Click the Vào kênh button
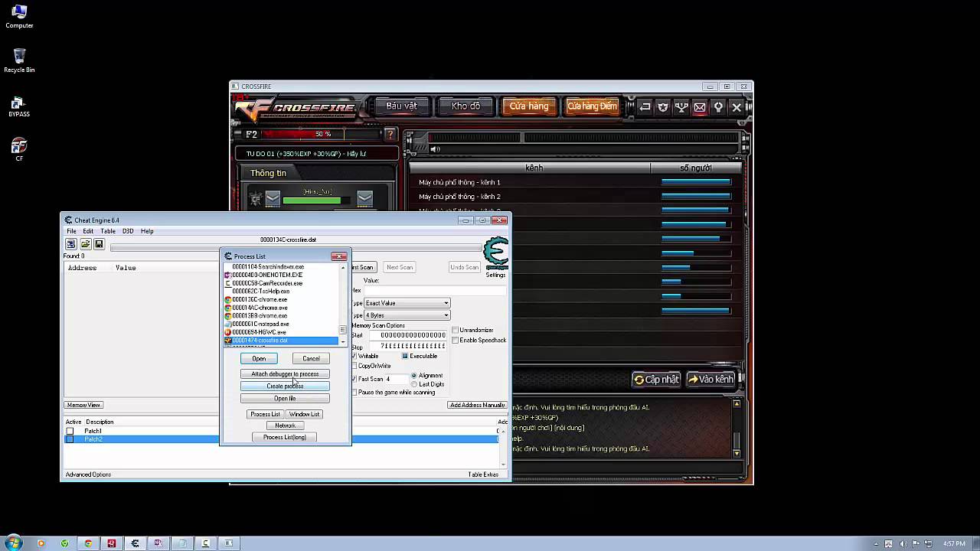This screenshot has height=551, width=980. (710, 380)
